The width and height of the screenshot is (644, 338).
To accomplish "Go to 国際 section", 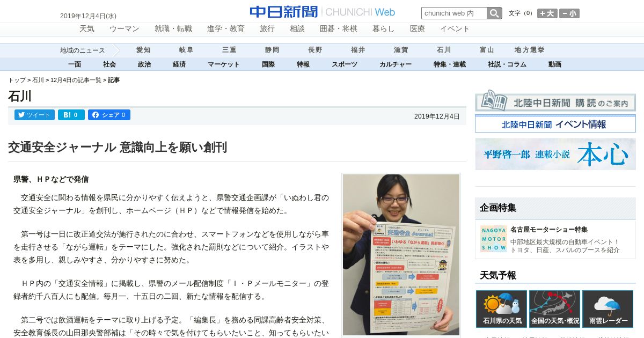I will click(x=268, y=64).
